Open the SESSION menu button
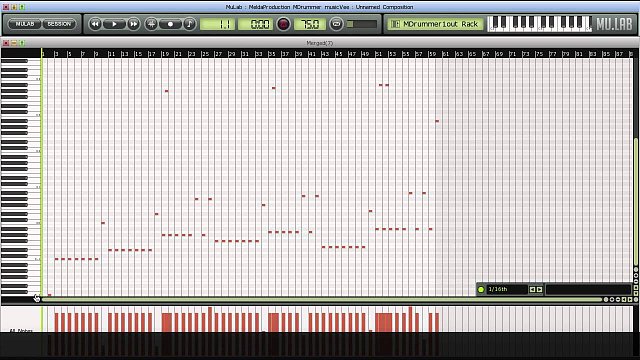The image size is (640, 360). [x=59, y=24]
